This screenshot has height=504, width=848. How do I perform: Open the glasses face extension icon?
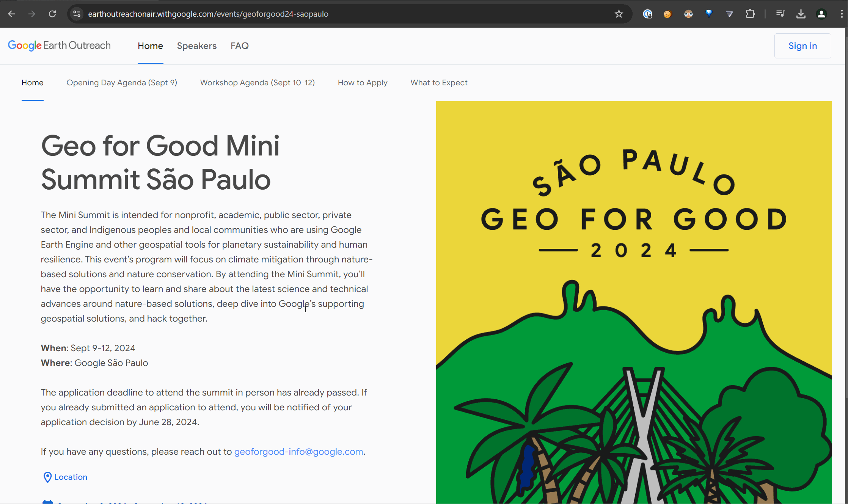pyautogui.click(x=688, y=14)
